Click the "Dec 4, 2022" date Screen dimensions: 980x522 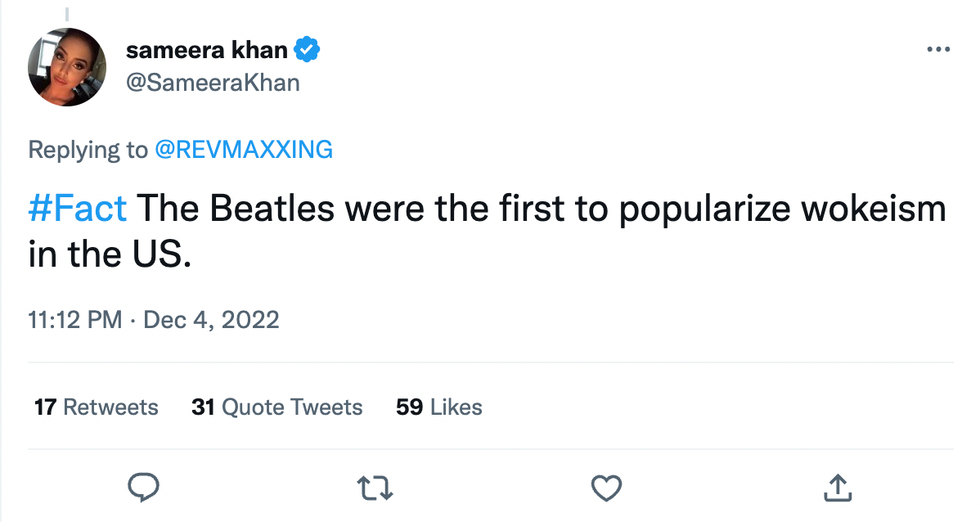tap(211, 320)
